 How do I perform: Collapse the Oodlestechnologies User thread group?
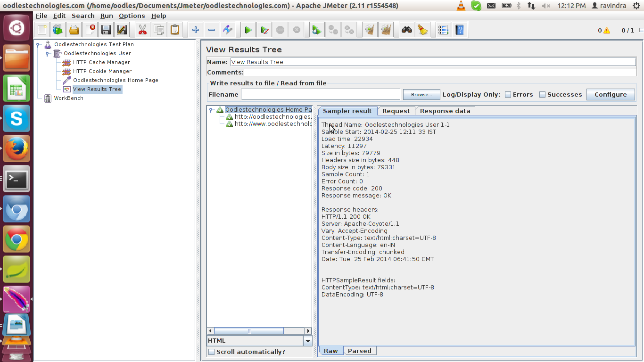[47, 54]
